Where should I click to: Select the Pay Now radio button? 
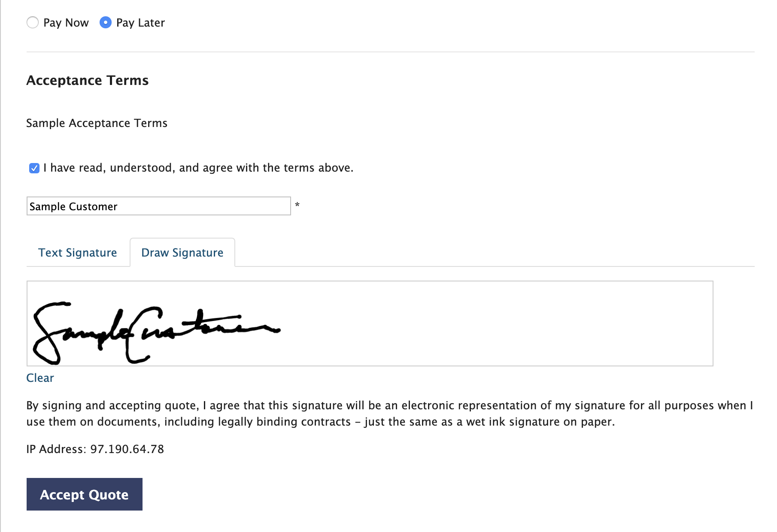click(x=33, y=22)
